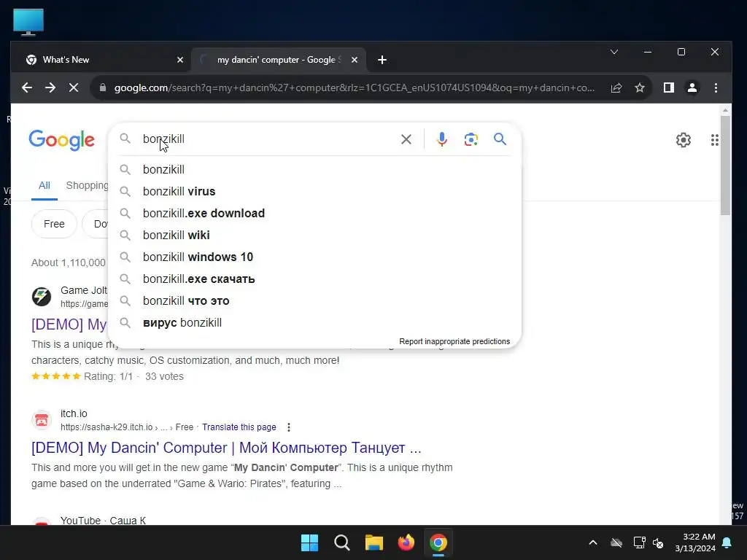Apply the Free filter chip
Viewport: 747px width, 560px height.
54,224
